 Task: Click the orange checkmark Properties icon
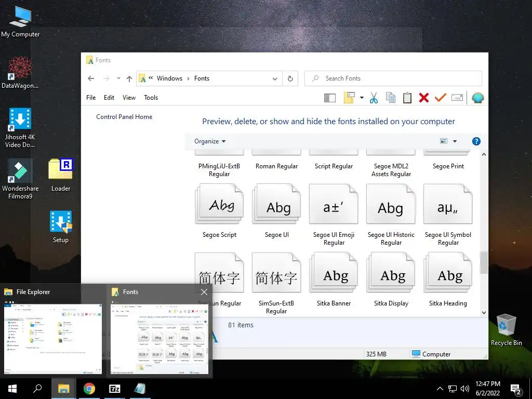[441, 98]
